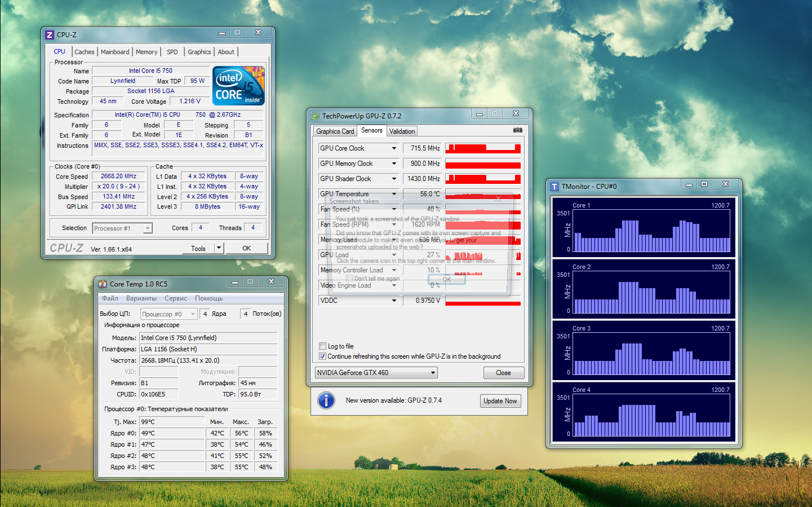Open the GPU Temperature sensor dropdown
This screenshot has width=812, height=507.
coord(394,194)
